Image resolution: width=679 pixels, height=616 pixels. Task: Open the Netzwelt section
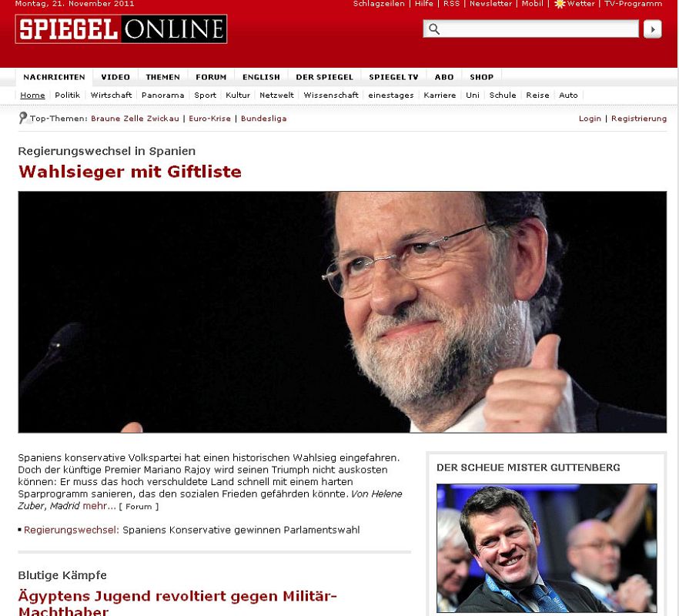coord(276,95)
